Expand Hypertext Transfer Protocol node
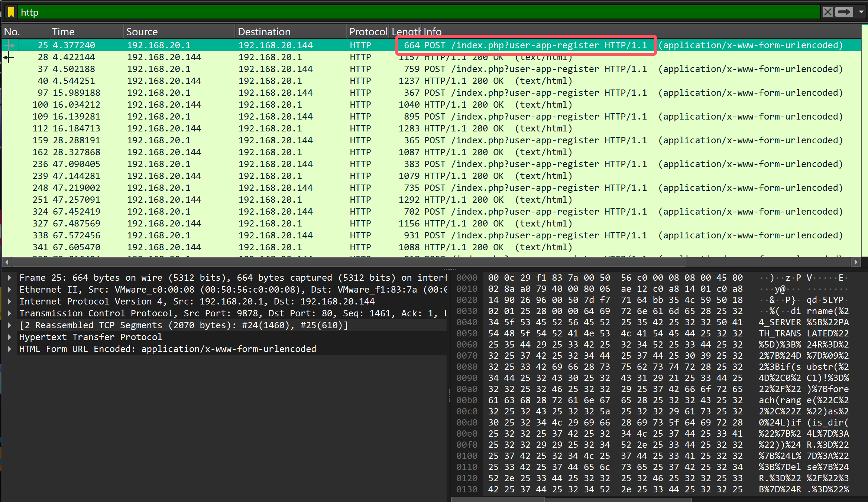This screenshot has width=868, height=502. [10, 337]
